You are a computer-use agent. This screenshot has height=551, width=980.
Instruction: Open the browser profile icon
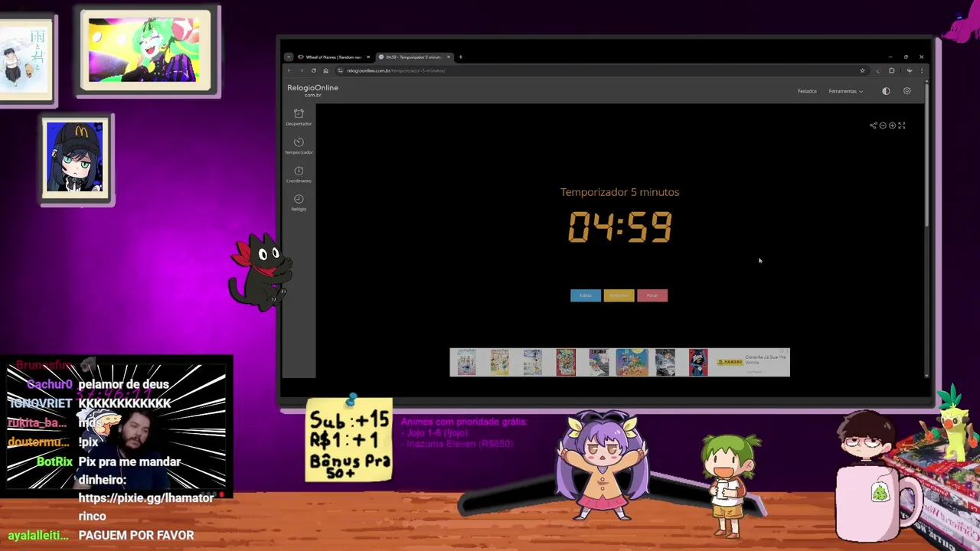click(x=910, y=70)
